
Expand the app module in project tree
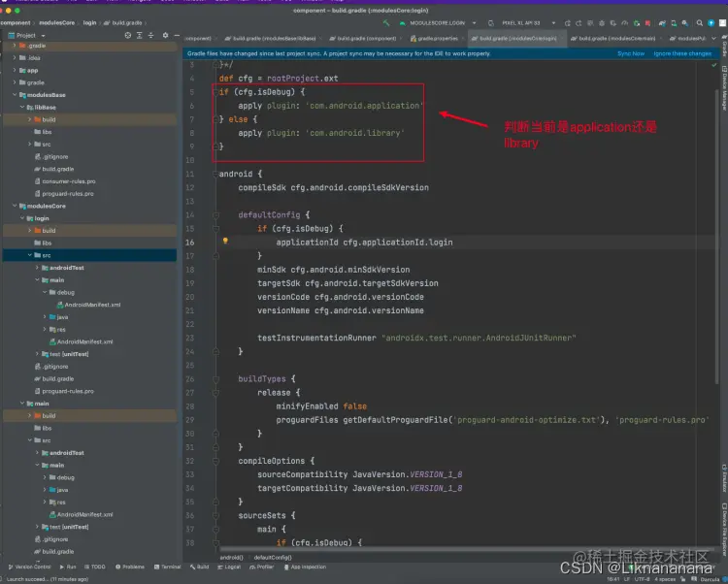pyautogui.click(x=15, y=71)
